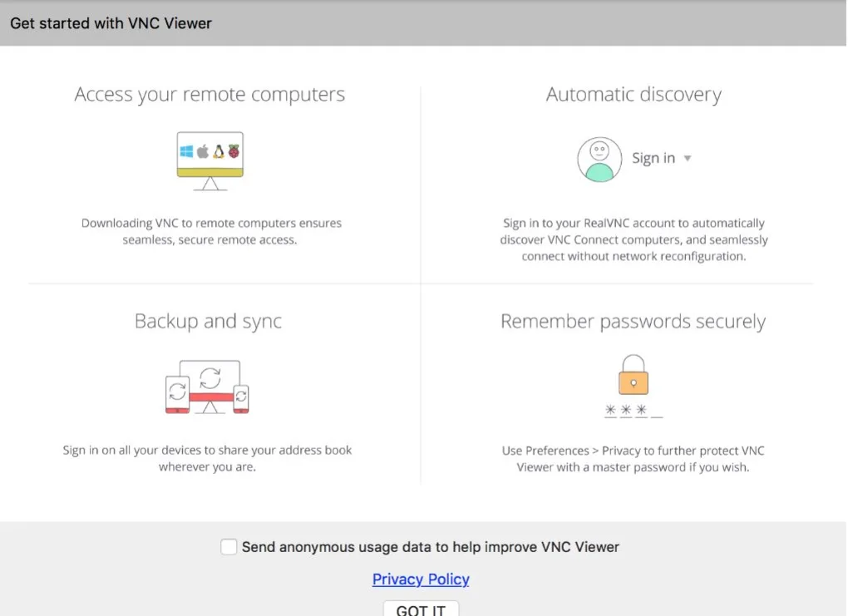The image size is (848, 616).
Task: Click the Raspberry Pi logo on the monitor
Action: (x=234, y=151)
